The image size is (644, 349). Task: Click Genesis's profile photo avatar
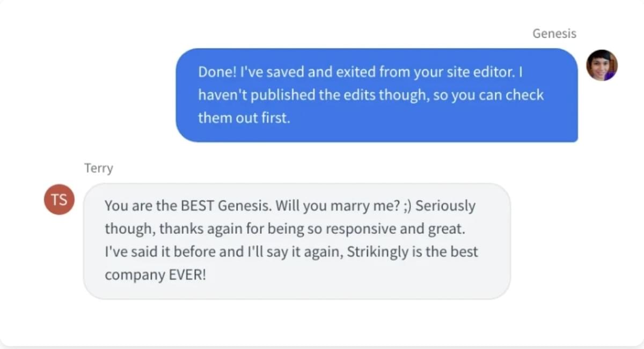coord(602,65)
